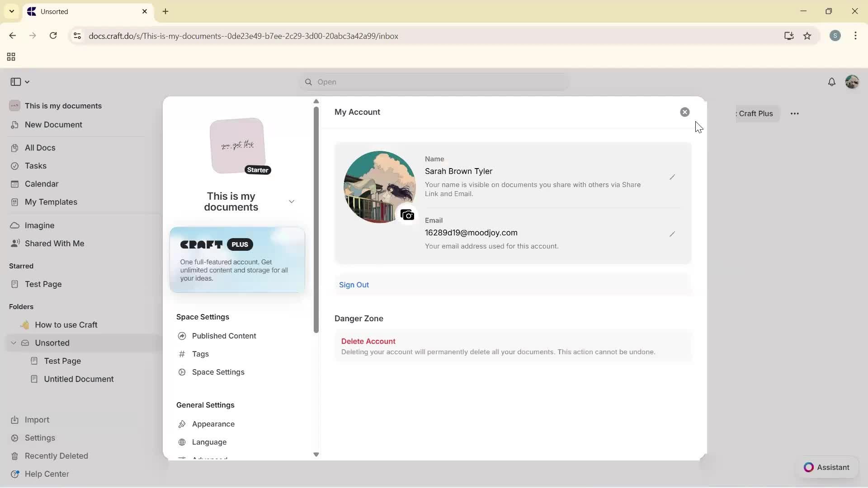Screen dimensions: 868x488
Task: Click the notifications bell icon
Action: coord(832,82)
